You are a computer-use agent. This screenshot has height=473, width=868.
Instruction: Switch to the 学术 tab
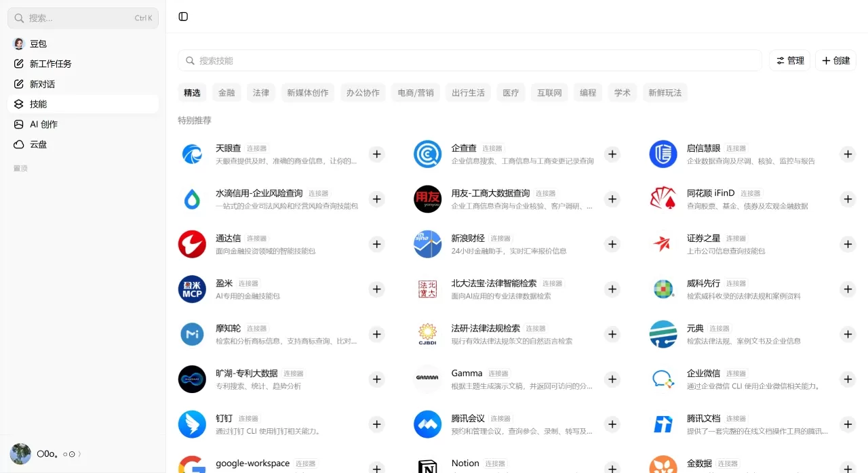623,93
